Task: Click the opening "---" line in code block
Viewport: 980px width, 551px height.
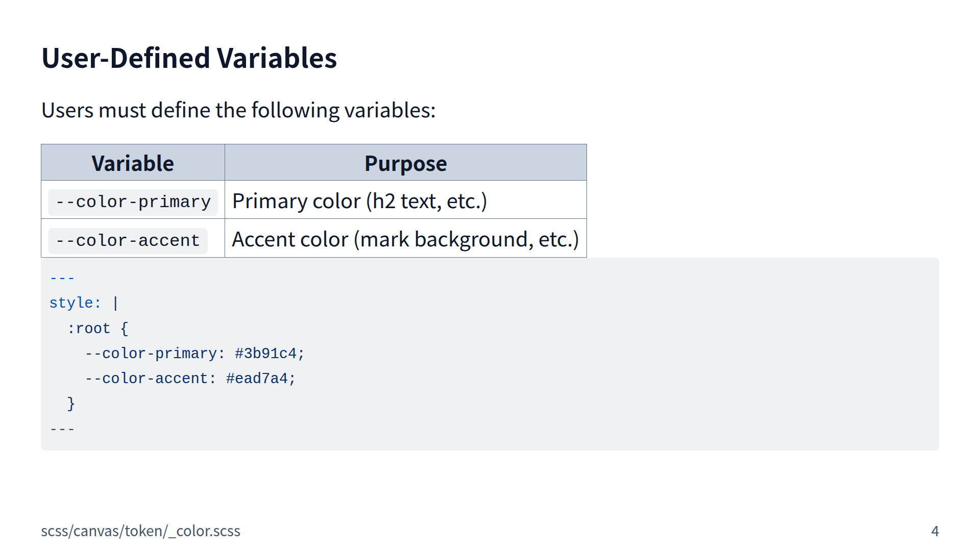Action: (x=62, y=278)
